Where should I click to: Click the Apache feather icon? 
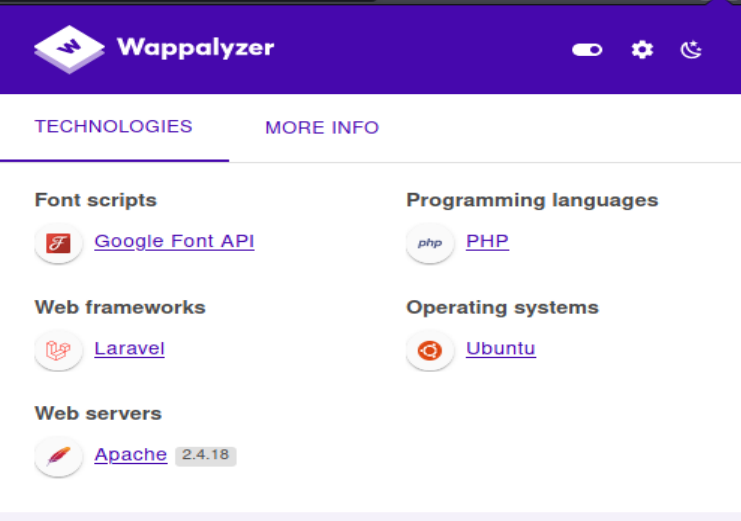(x=58, y=456)
